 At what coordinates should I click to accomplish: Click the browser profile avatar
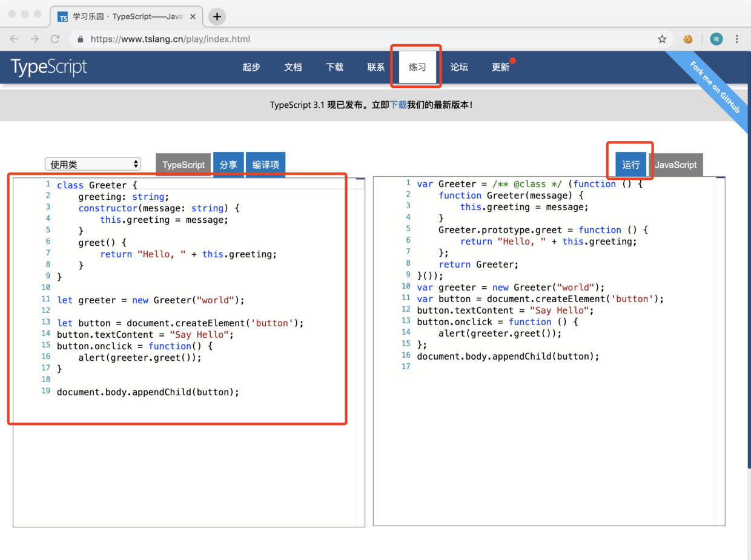716,38
